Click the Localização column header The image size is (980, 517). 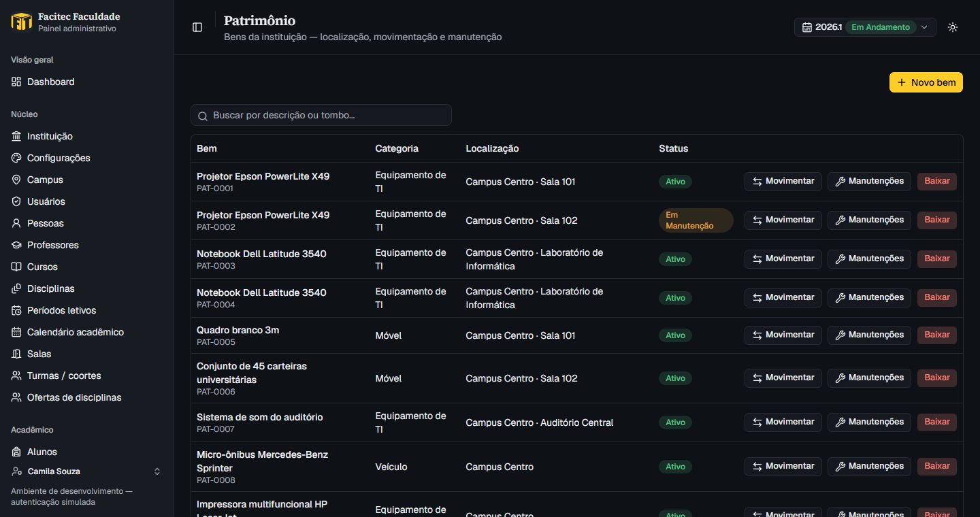492,148
